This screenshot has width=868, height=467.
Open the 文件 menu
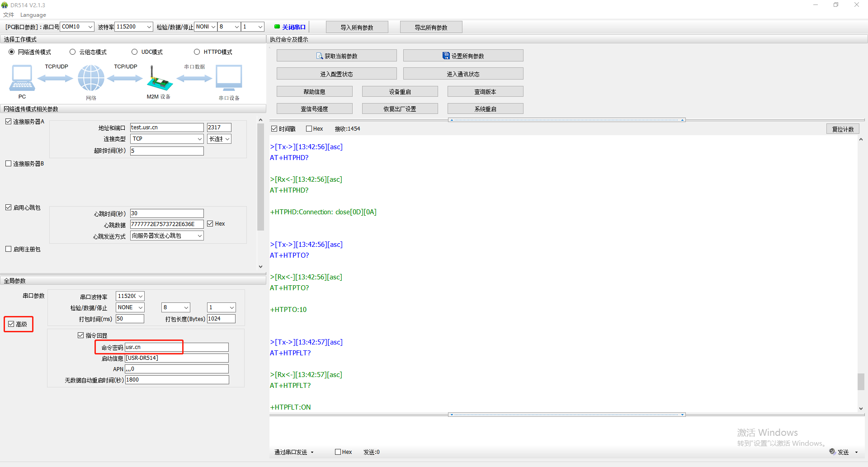pos(9,15)
